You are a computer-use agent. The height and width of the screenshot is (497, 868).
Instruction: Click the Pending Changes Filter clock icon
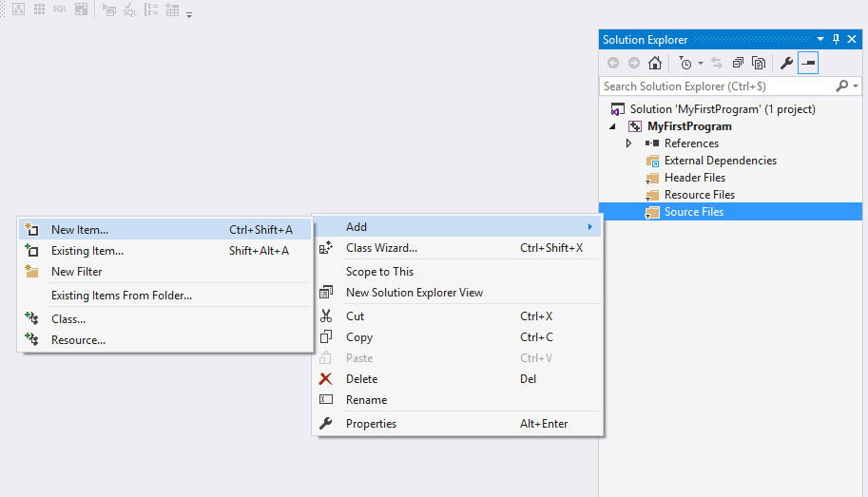pos(685,64)
